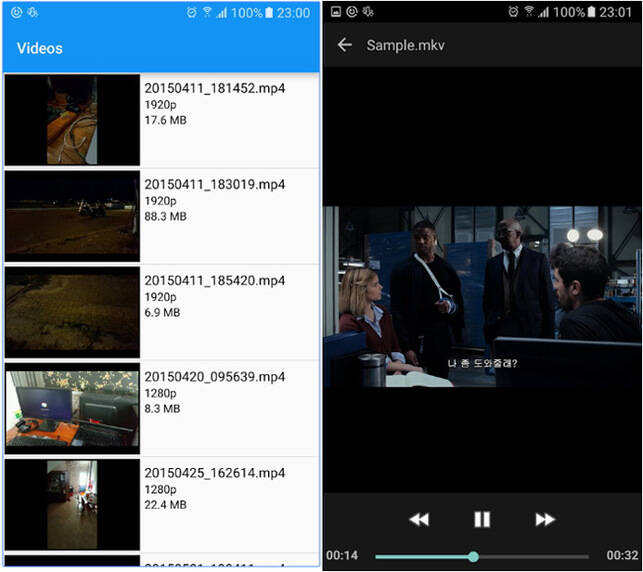Open thumbnail of 20150411_181452.mp4
Screen dimensions: 643x572
click(x=72, y=120)
